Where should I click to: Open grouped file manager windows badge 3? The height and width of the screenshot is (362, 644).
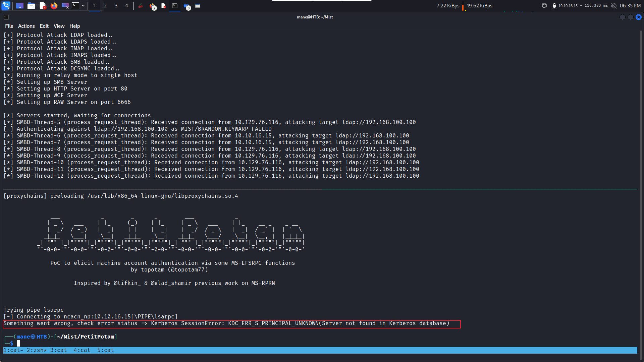[x=187, y=6]
